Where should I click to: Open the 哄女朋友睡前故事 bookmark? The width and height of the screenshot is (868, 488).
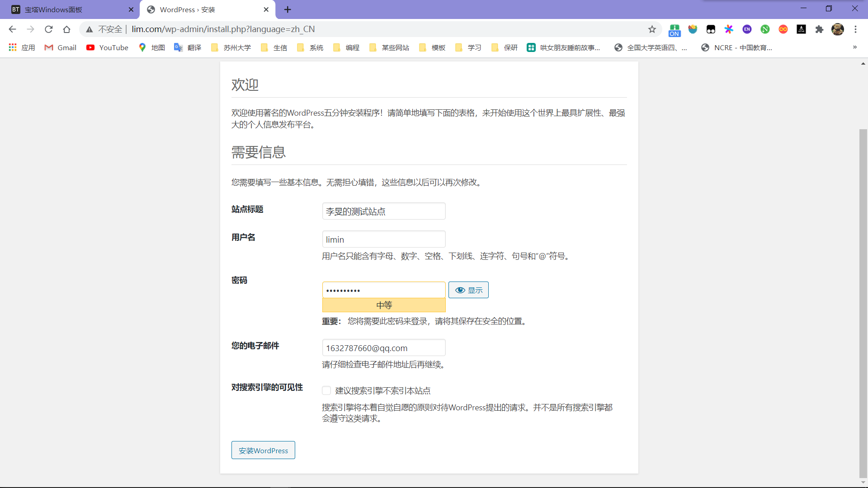tap(564, 47)
